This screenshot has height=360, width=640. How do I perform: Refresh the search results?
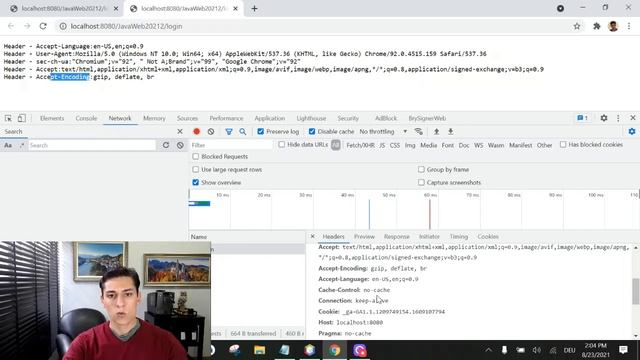[x=166, y=145]
